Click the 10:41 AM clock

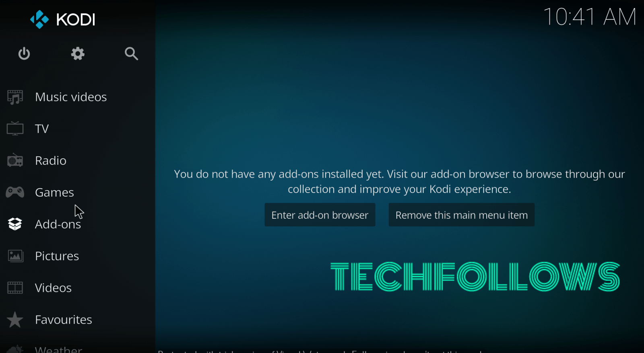coord(590,17)
